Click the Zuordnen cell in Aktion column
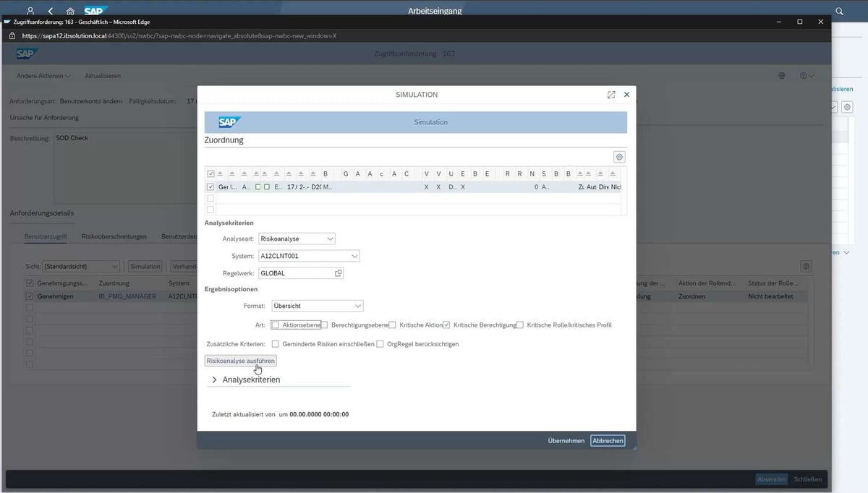The width and height of the screenshot is (868, 493). point(694,296)
